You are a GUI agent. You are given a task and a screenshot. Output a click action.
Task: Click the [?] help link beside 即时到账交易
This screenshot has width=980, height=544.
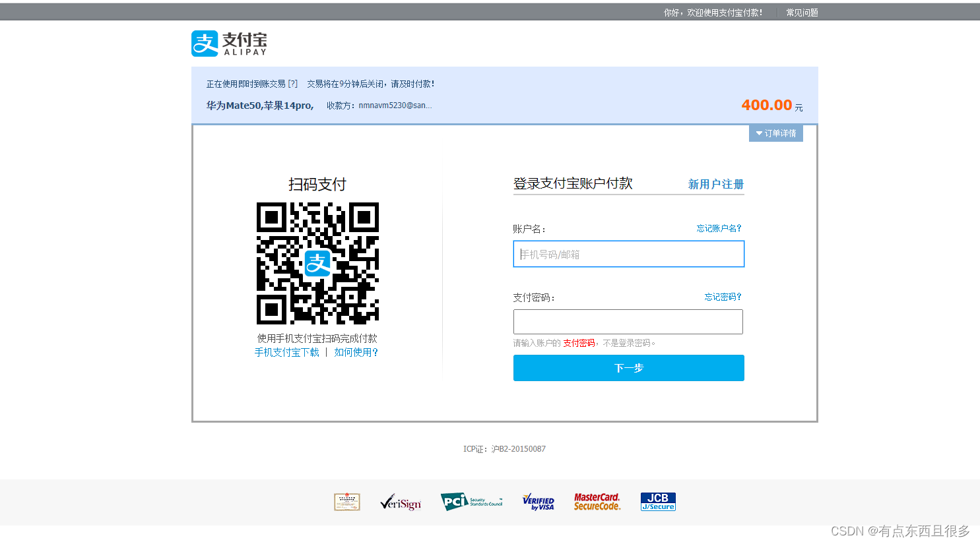(x=293, y=84)
